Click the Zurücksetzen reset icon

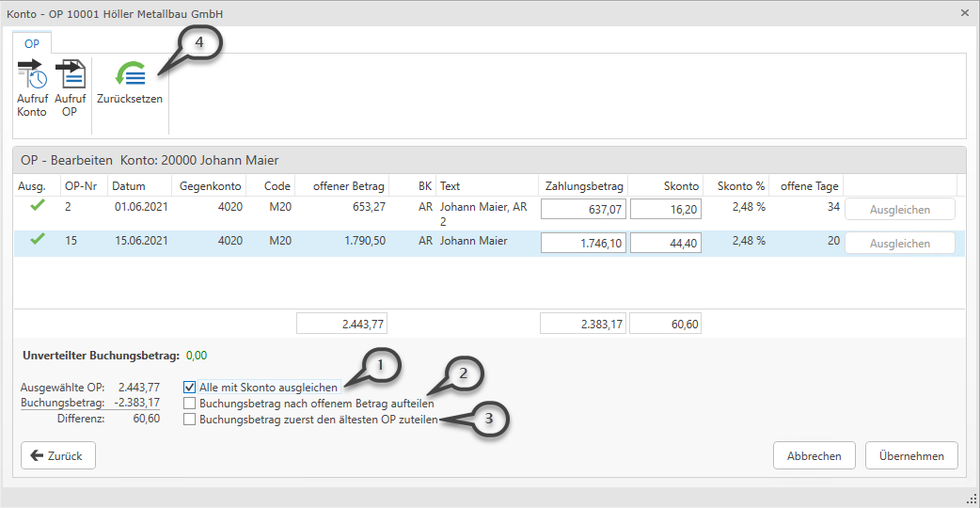(130, 75)
